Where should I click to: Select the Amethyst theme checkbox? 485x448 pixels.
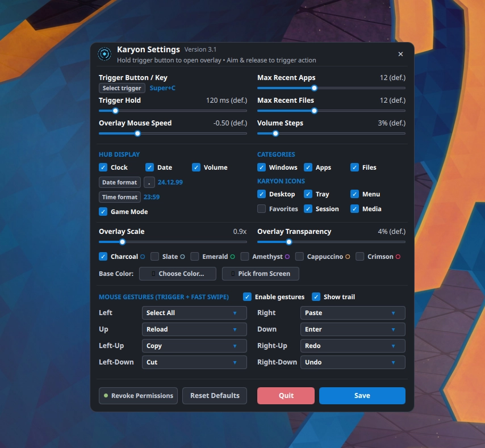[245, 256]
